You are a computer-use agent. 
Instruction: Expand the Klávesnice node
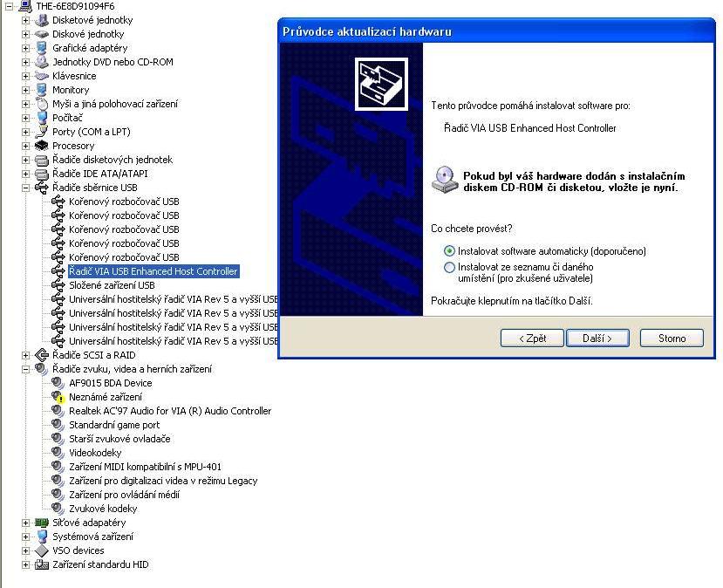coord(25,76)
